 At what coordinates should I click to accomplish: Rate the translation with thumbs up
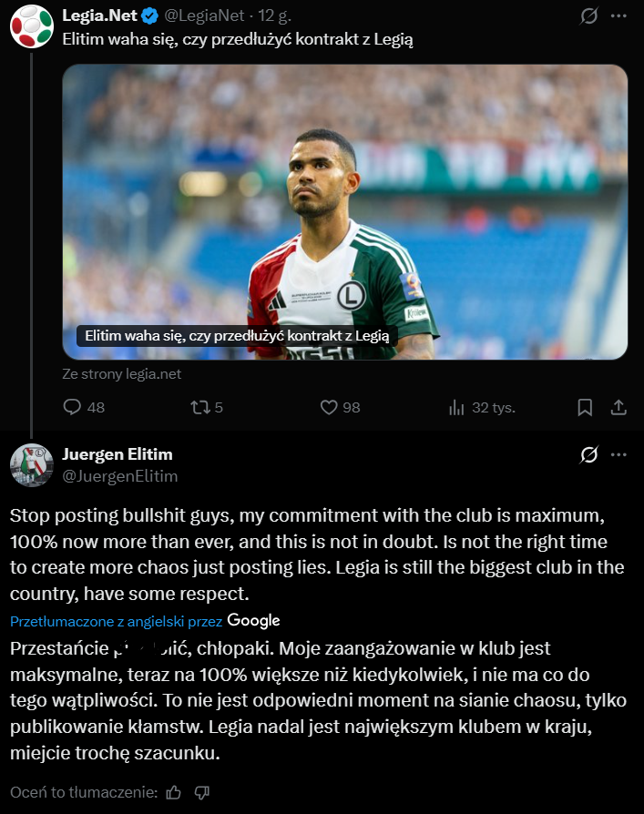[x=174, y=792]
